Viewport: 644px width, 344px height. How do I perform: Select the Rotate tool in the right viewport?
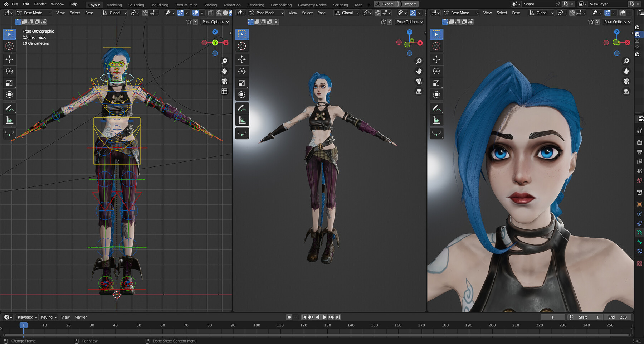pos(436,71)
